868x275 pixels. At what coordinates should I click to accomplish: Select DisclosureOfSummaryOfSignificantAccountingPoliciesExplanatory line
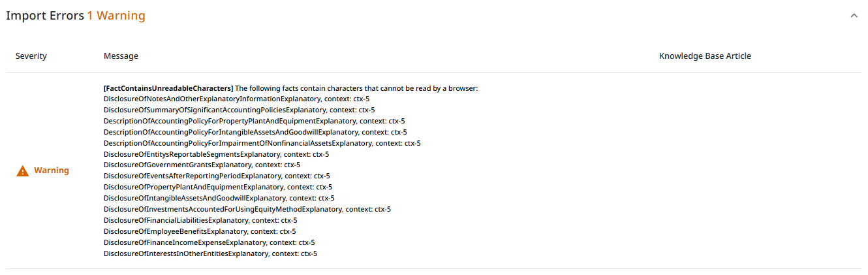pos(239,110)
